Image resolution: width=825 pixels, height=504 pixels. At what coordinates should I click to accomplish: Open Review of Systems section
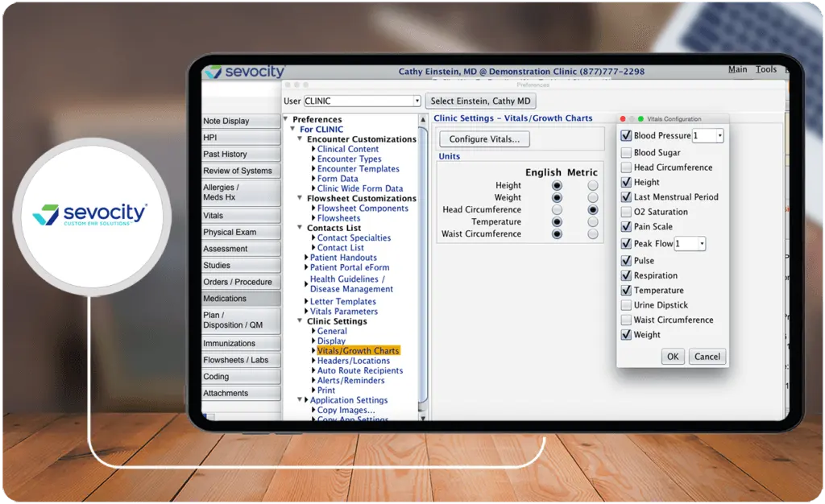(241, 171)
